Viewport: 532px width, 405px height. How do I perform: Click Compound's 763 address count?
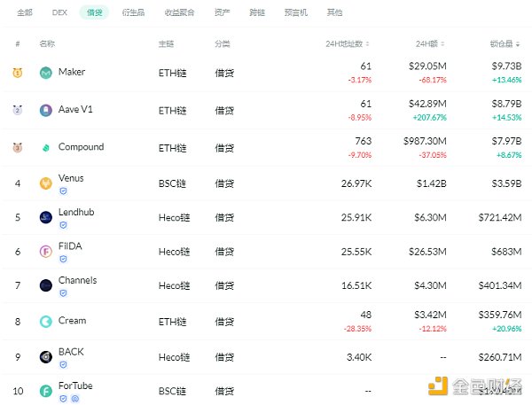coord(363,141)
